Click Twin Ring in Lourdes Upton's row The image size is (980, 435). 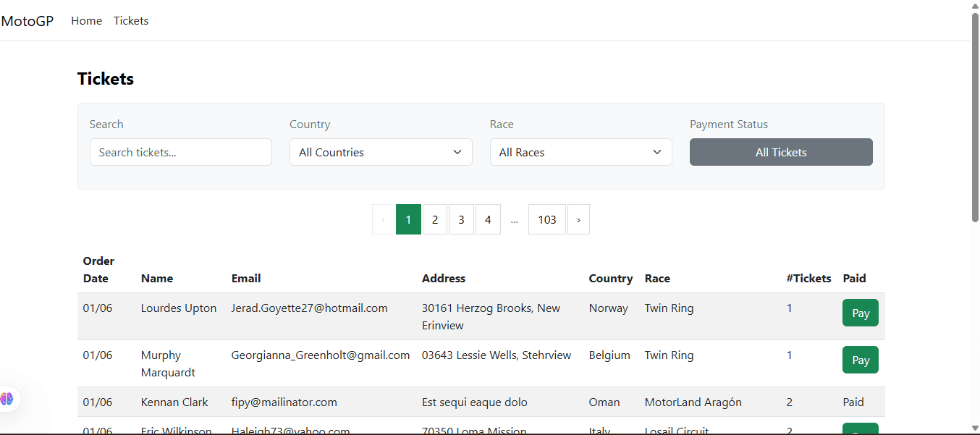[669, 308]
